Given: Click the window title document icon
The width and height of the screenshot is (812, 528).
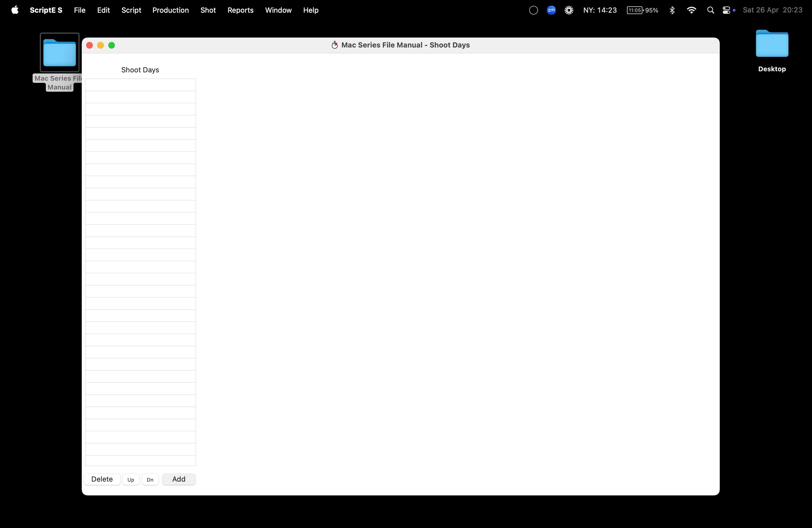Looking at the screenshot, I should [335, 45].
